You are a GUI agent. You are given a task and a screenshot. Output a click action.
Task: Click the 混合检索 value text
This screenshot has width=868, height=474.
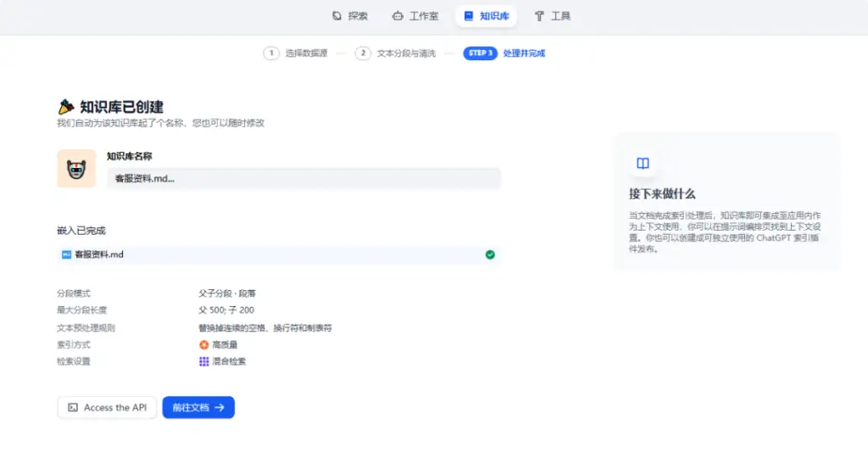coord(229,361)
